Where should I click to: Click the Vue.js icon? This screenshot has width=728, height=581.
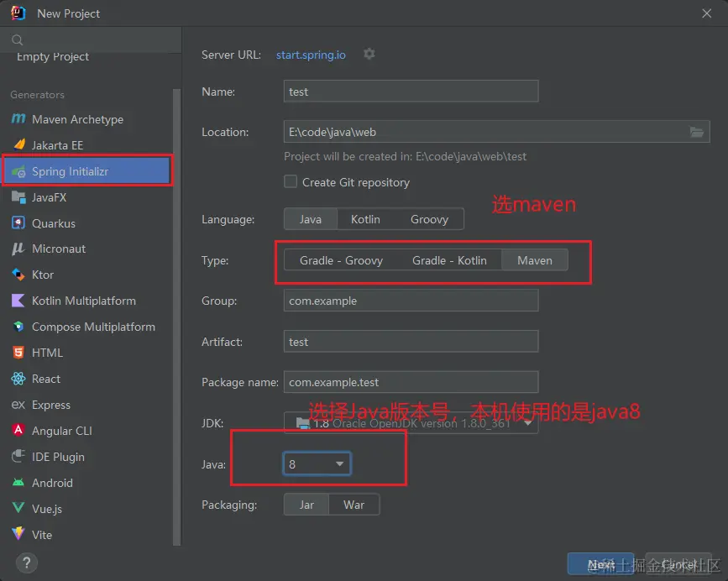(x=18, y=508)
